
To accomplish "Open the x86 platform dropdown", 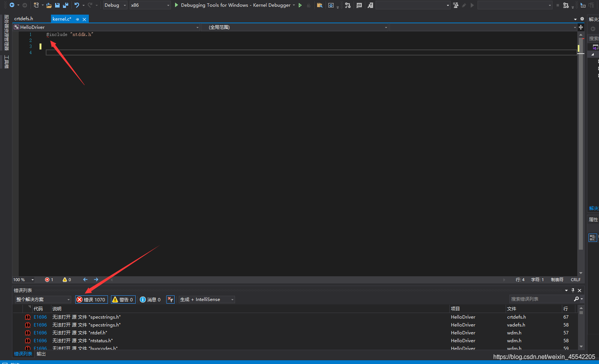I will tap(150, 5).
